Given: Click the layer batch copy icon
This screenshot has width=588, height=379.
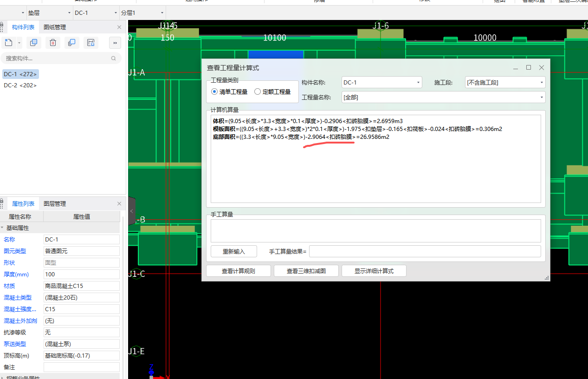Looking at the screenshot, I should pos(71,42).
